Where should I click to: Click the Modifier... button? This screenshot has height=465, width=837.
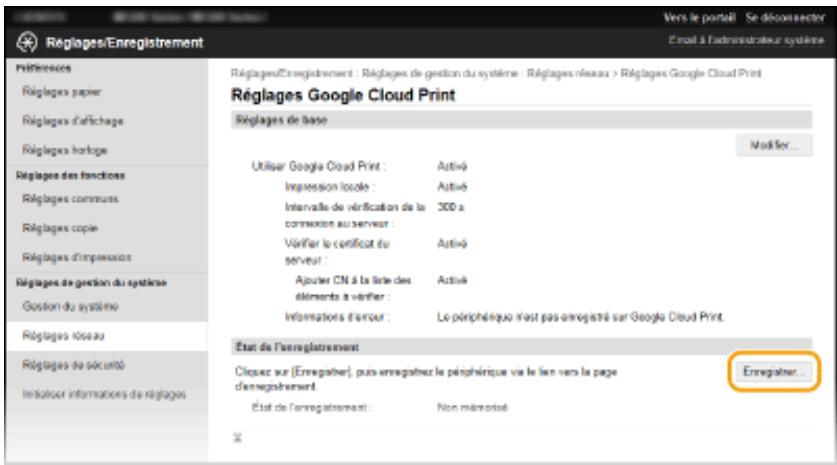click(774, 145)
